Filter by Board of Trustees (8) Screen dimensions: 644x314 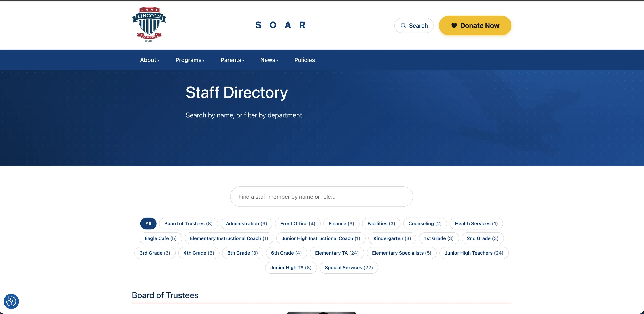189,223
